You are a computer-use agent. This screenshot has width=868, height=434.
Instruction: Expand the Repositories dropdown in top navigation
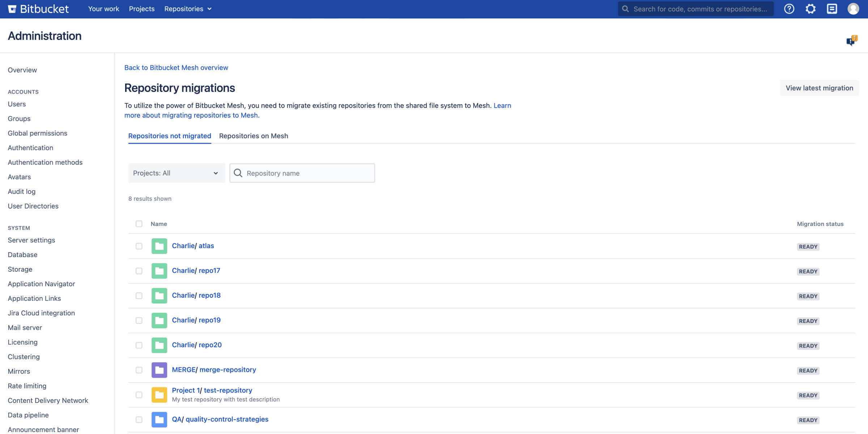[188, 9]
